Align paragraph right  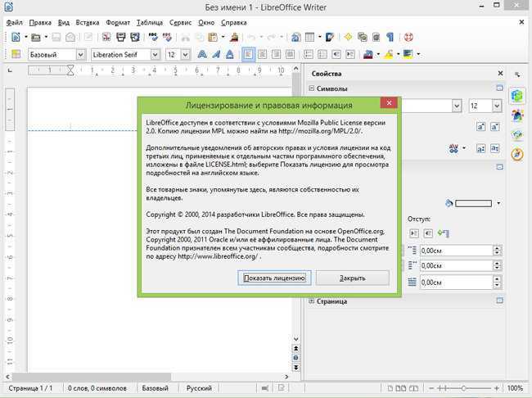pos(276,54)
